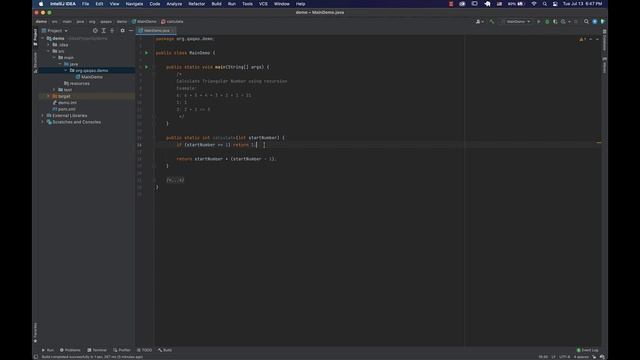Select the MainDemo.java editor tab

156,31
